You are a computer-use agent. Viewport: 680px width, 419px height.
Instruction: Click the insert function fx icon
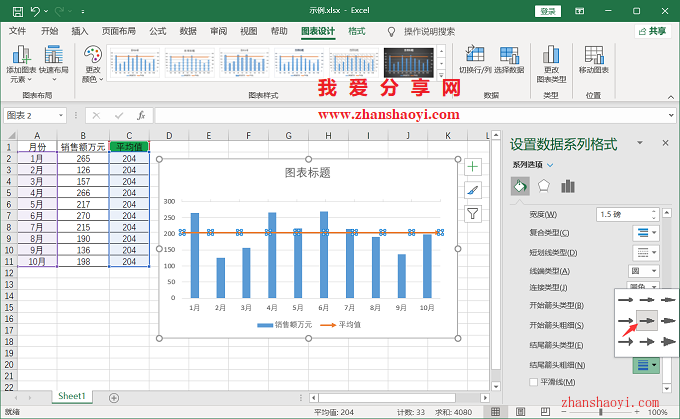point(141,115)
